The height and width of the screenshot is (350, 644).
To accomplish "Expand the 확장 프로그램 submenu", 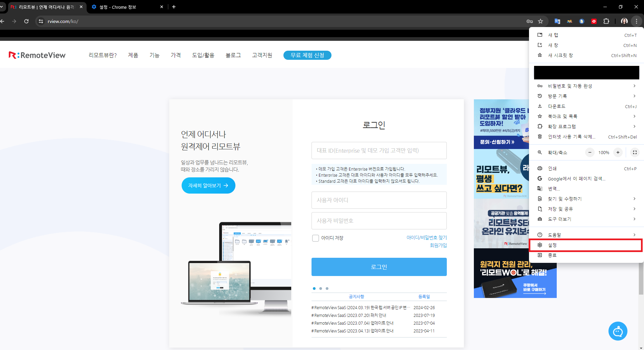I will [x=586, y=126].
